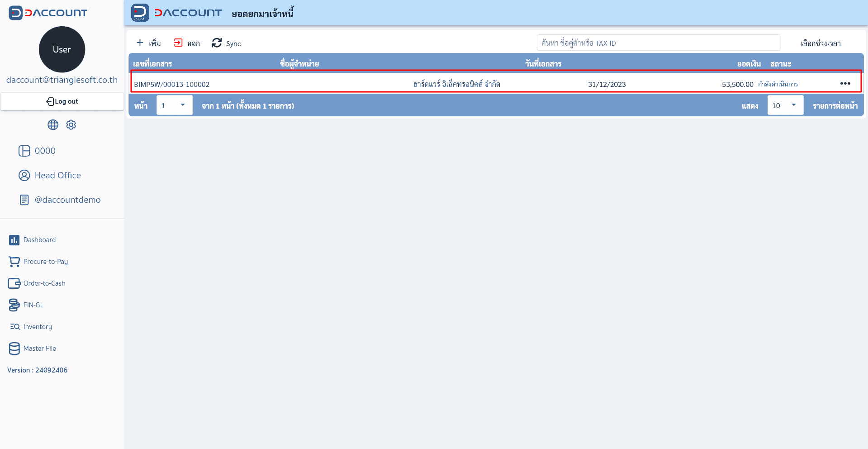This screenshot has width=868, height=449.
Task: Click the date 31/12/2023 cell
Action: coord(607,84)
